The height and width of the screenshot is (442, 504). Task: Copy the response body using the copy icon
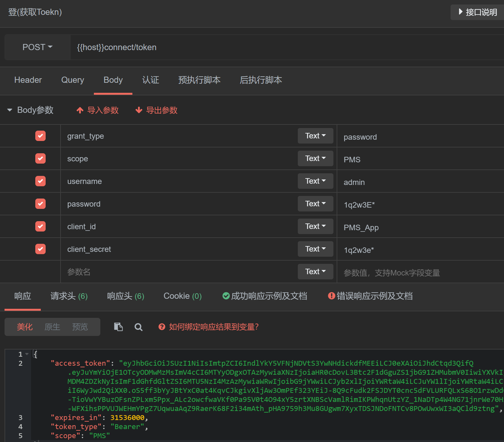tap(118, 327)
